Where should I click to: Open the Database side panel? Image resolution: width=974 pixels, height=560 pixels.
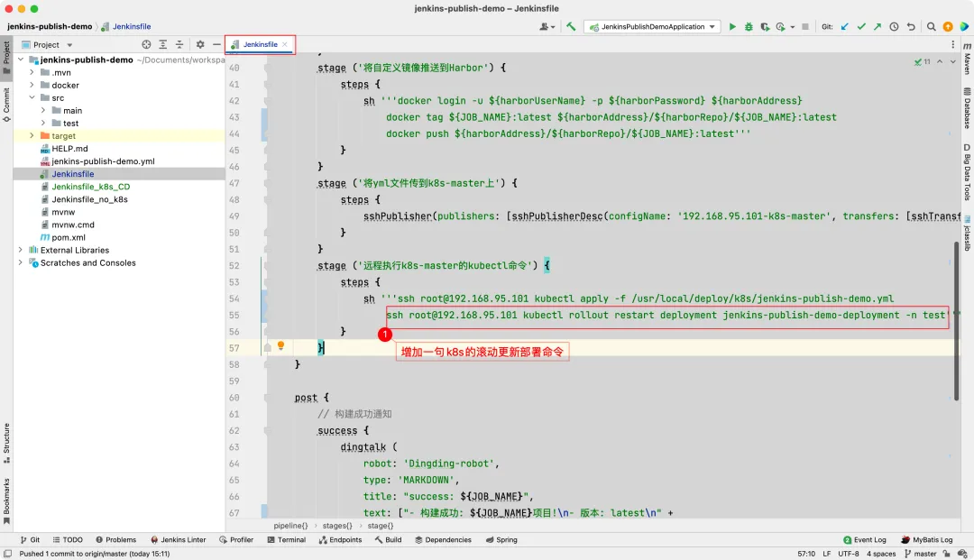point(967,108)
